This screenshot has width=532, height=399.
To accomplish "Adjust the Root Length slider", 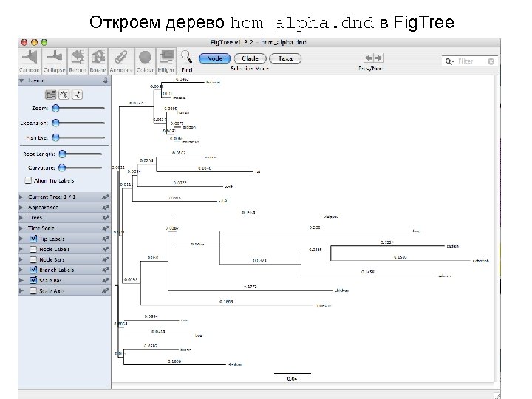I will coord(81,154).
